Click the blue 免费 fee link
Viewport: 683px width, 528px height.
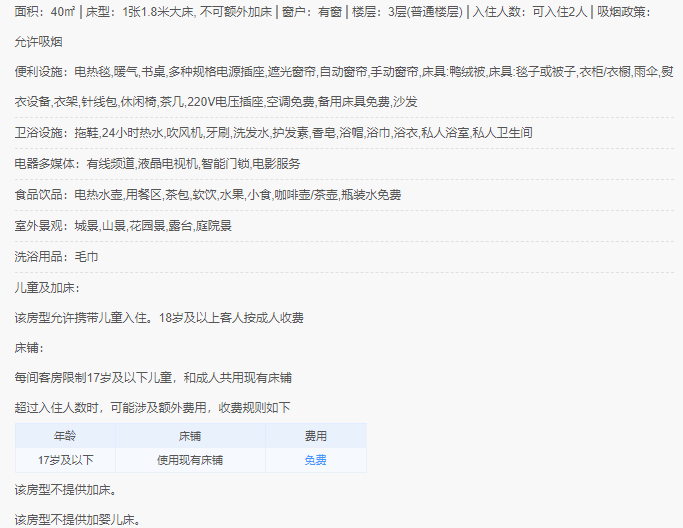pyautogui.click(x=315, y=460)
